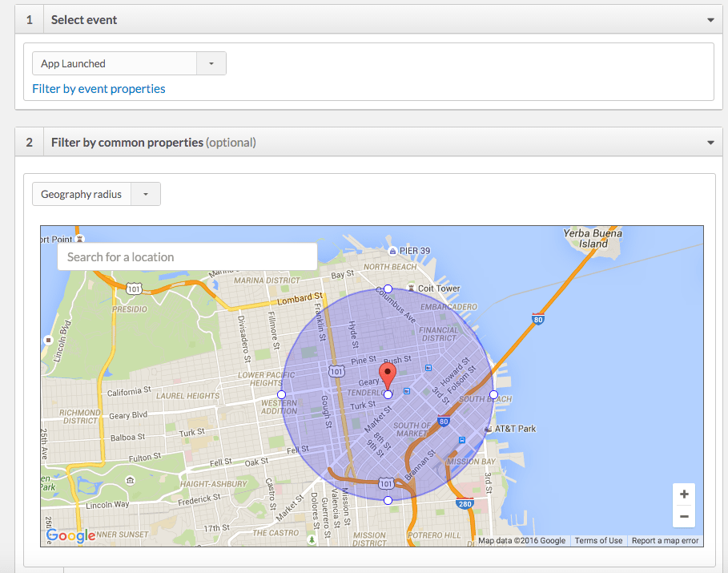
Task: Click the Coit Tower landmark icon
Action: tap(410, 288)
